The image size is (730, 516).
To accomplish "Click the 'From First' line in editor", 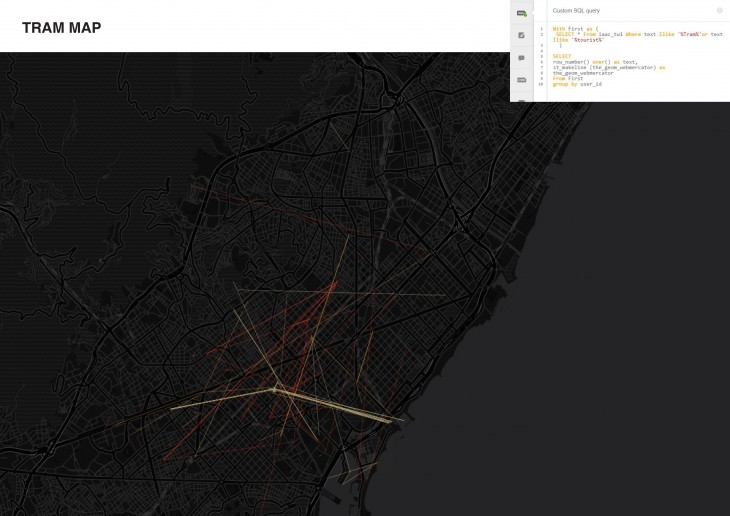I will 567,78.
